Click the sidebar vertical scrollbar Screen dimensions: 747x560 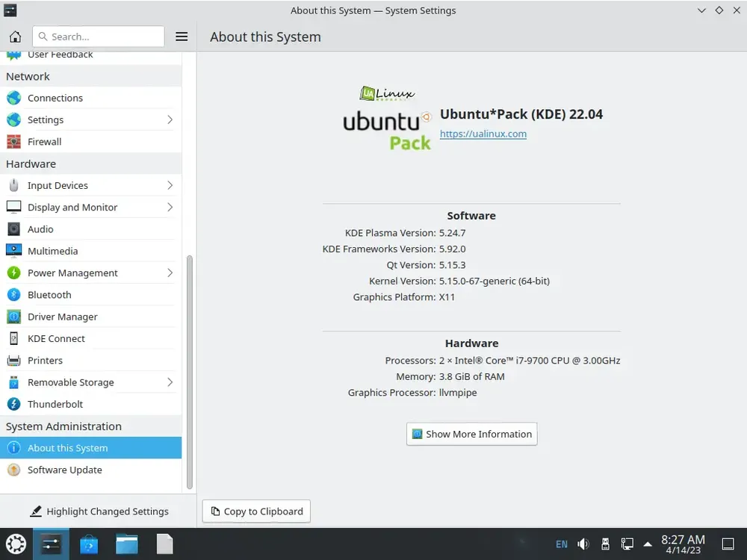tap(189, 372)
